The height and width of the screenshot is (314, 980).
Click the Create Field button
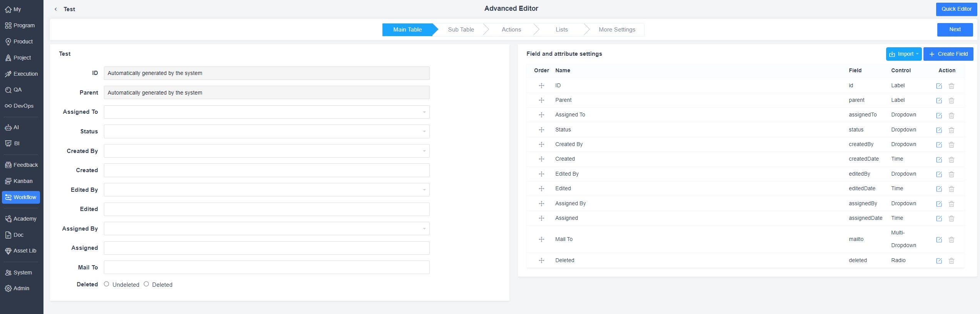[948, 54]
